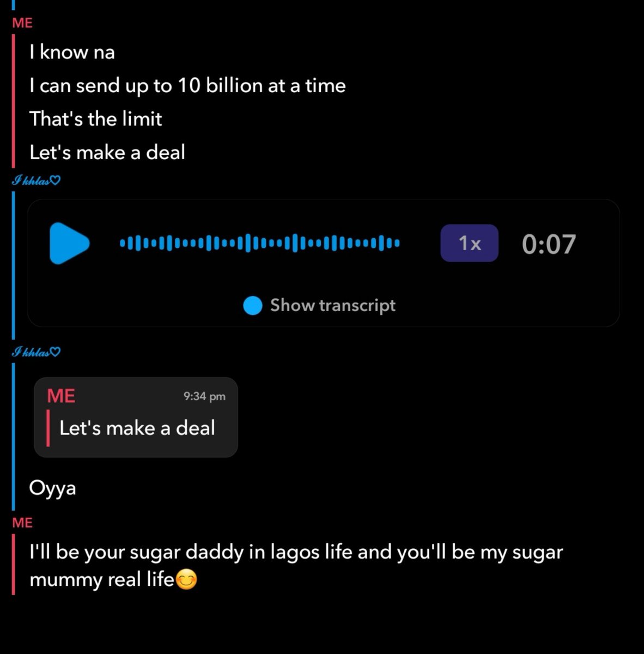Tap the Ikhlas sender name above voice note

tap(36, 180)
